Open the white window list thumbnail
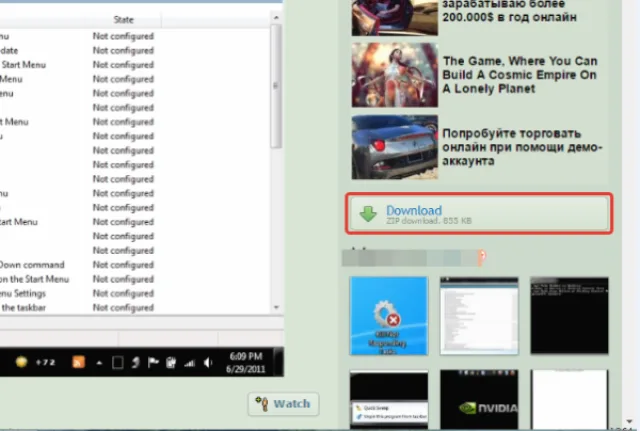The height and width of the screenshot is (431, 640). point(479,315)
